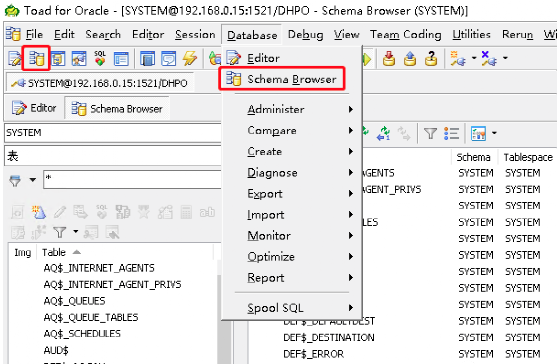Open the Utilities menu
Screen dimensions: 557x364
(x=471, y=34)
